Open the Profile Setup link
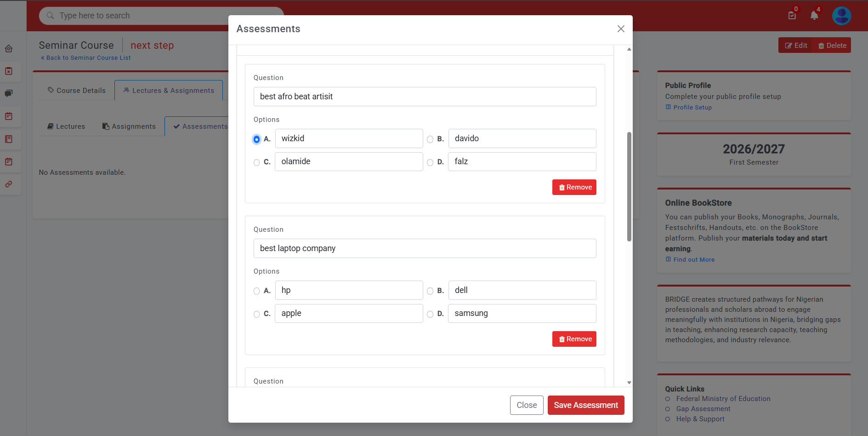Screen dimensions: 868x436 (688, 108)
